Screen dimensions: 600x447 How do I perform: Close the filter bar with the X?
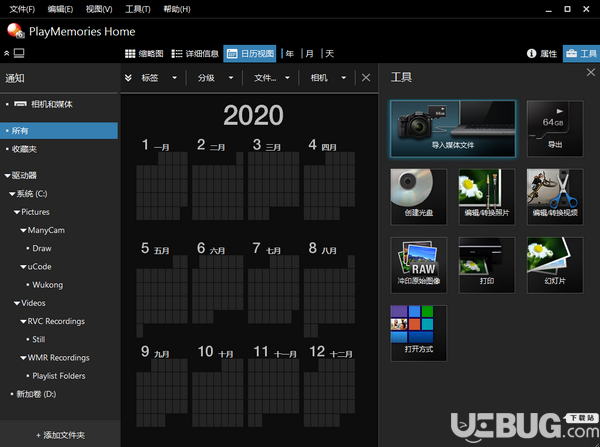point(366,78)
